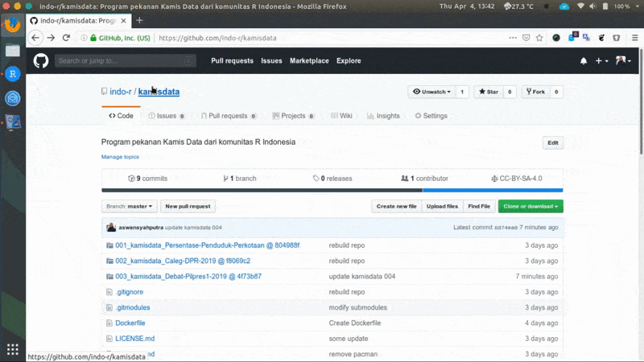Click the repository language color bar
644x362 pixels.
pos(332,191)
